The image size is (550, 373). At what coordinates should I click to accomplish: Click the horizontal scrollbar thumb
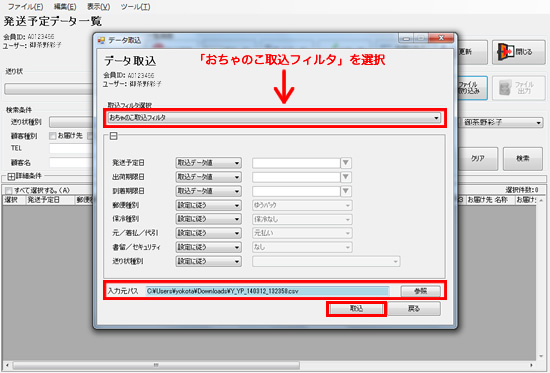point(156,365)
